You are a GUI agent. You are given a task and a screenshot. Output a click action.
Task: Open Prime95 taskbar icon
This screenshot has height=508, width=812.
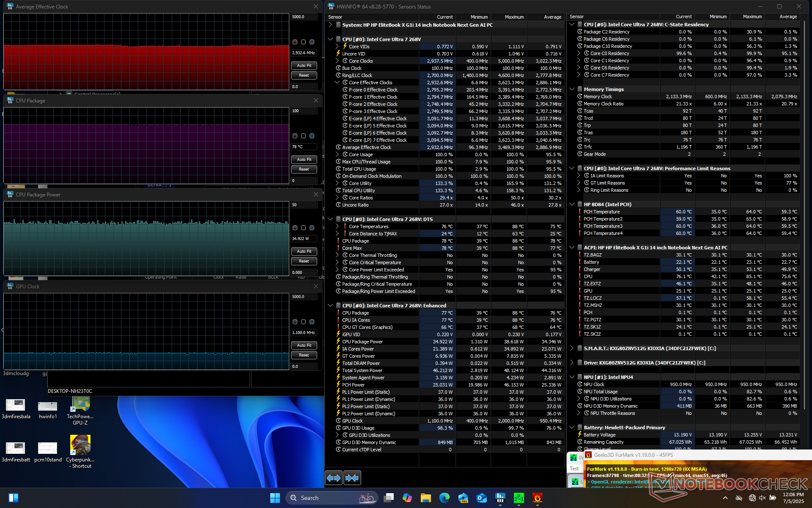point(518,498)
